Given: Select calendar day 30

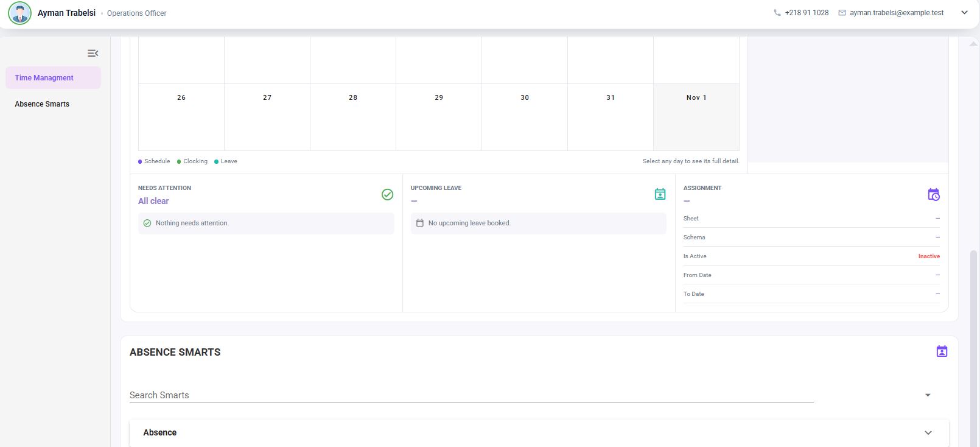Looking at the screenshot, I should (525, 117).
